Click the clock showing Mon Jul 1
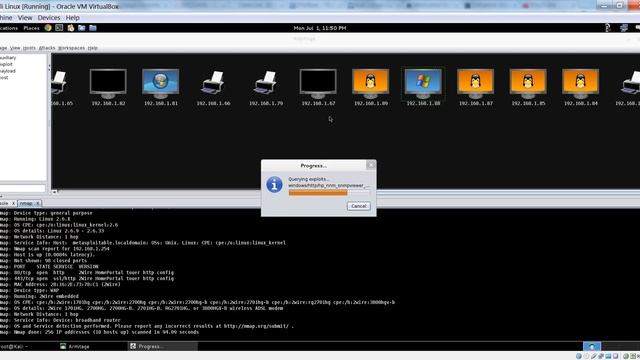 (x=320, y=28)
